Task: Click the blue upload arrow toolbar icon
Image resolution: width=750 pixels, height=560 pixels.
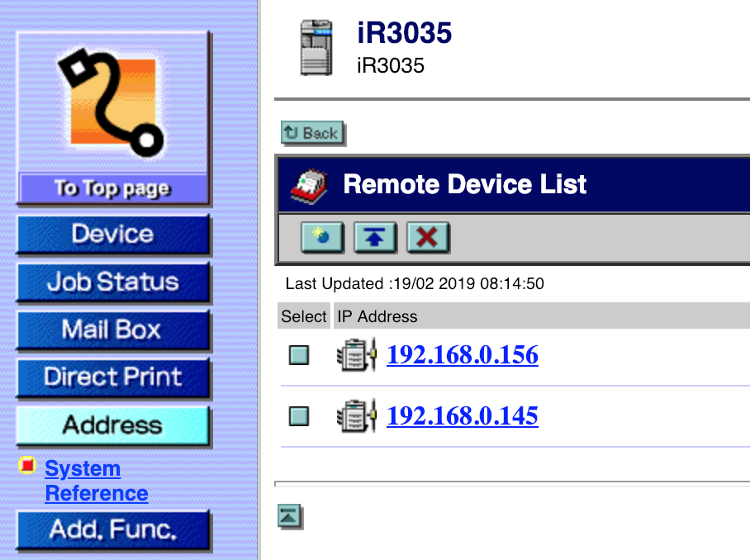Action: [x=375, y=238]
